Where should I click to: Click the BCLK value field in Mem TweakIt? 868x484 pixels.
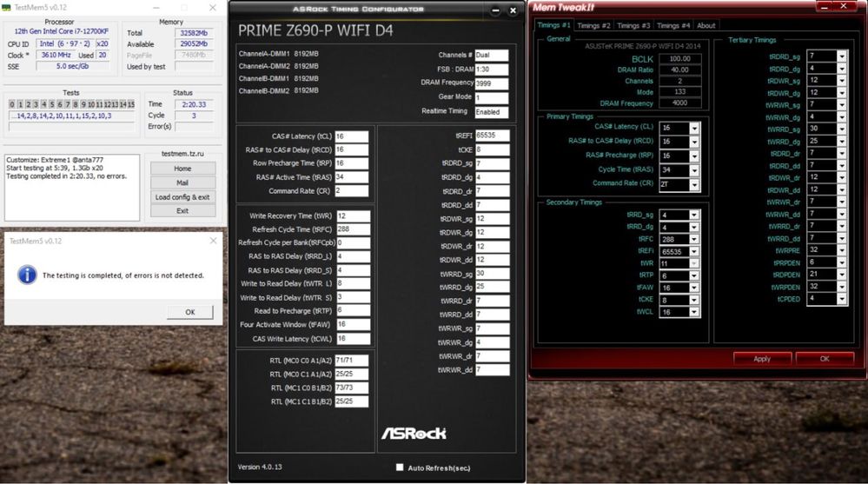pyautogui.click(x=679, y=59)
